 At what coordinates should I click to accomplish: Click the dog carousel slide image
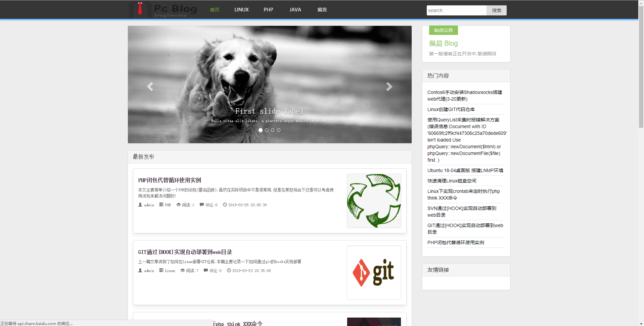click(x=270, y=85)
